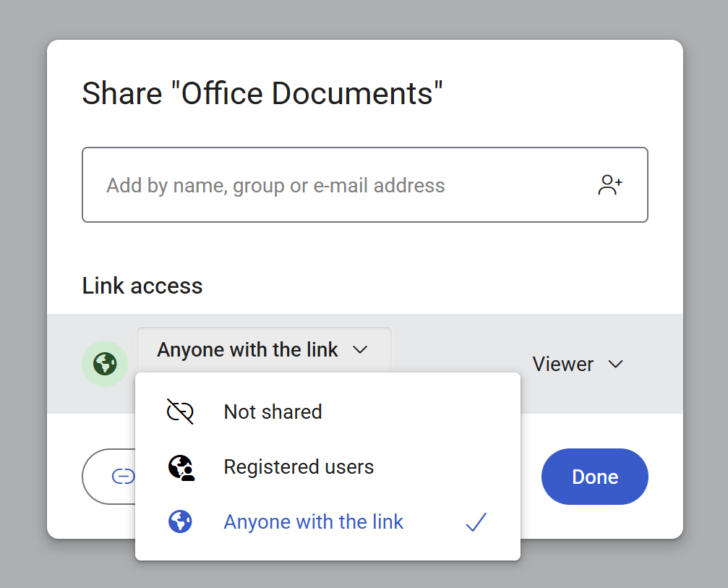Image resolution: width=728 pixels, height=588 pixels.
Task: Click the add-person icon in share field
Action: (x=610, y=185)
